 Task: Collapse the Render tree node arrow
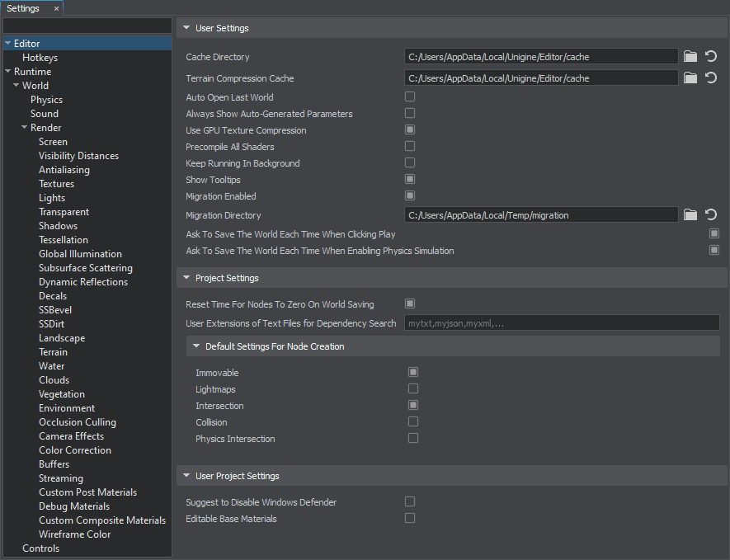pos(25,128)
